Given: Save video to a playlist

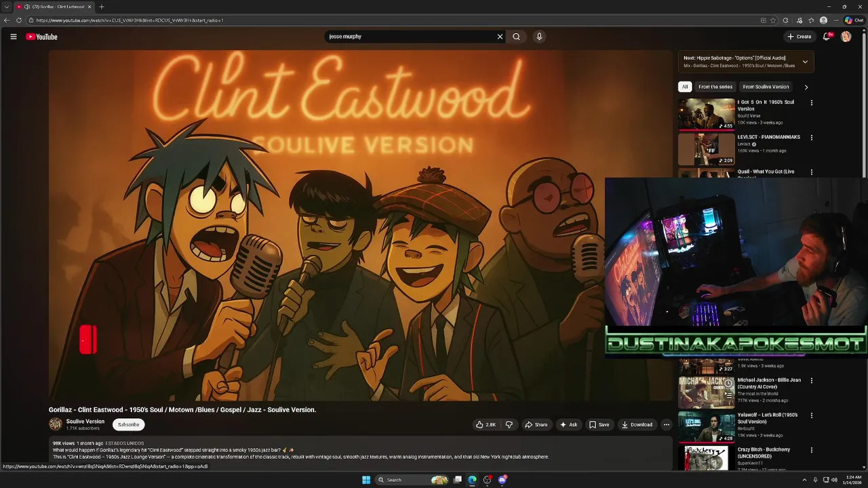Looking at the screenshot, I should [x=599, y=425].
